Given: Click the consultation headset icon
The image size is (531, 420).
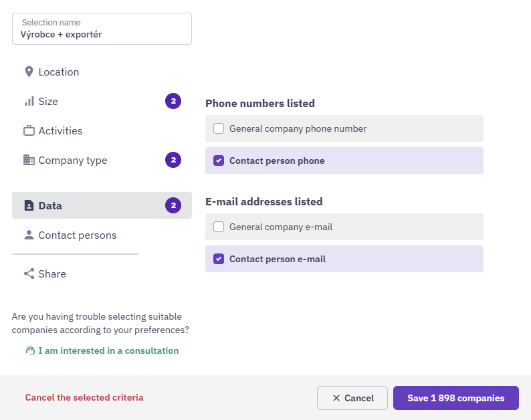Looking at the screenshot, I should point(30,350).
